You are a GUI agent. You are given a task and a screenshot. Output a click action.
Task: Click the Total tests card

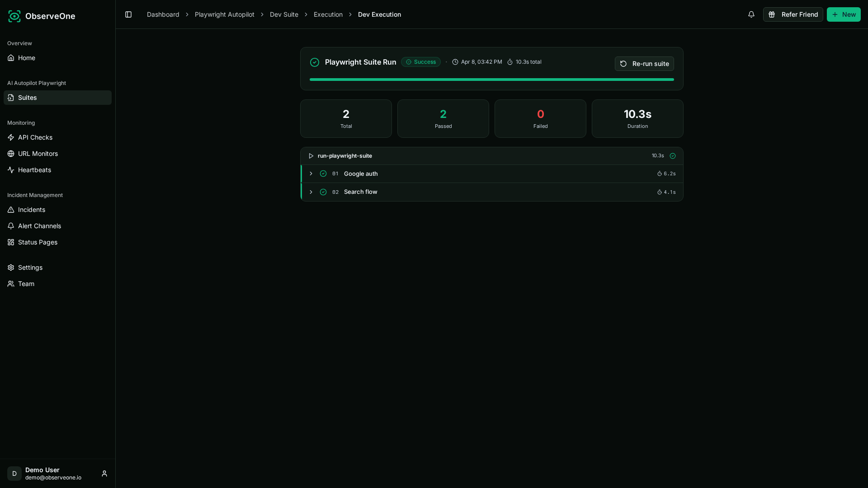click(x=346, y=118)
